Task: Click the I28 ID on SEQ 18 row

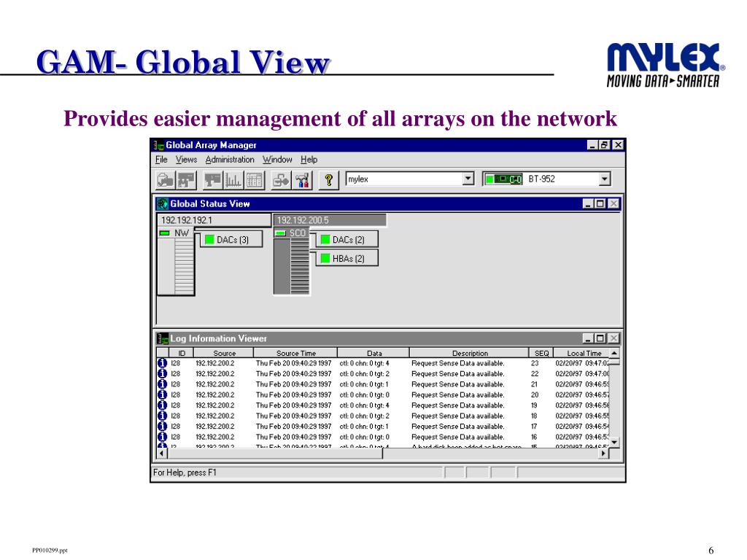Action: tap(175, 416)
